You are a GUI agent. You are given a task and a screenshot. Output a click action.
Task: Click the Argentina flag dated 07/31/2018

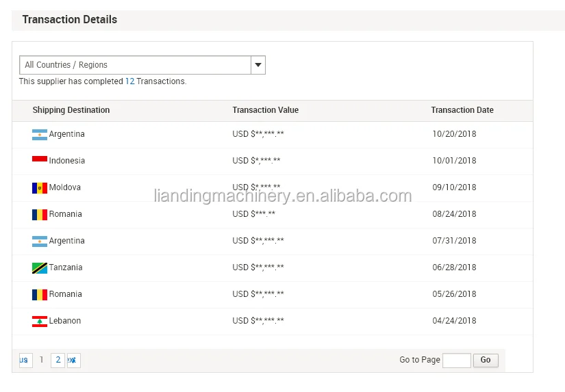39,241
